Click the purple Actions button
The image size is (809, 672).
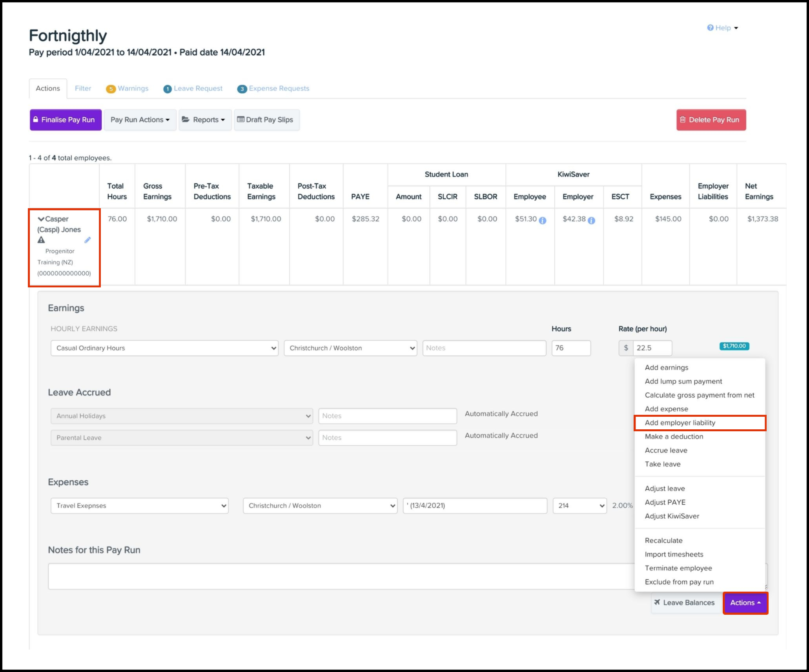pos(745,603)
